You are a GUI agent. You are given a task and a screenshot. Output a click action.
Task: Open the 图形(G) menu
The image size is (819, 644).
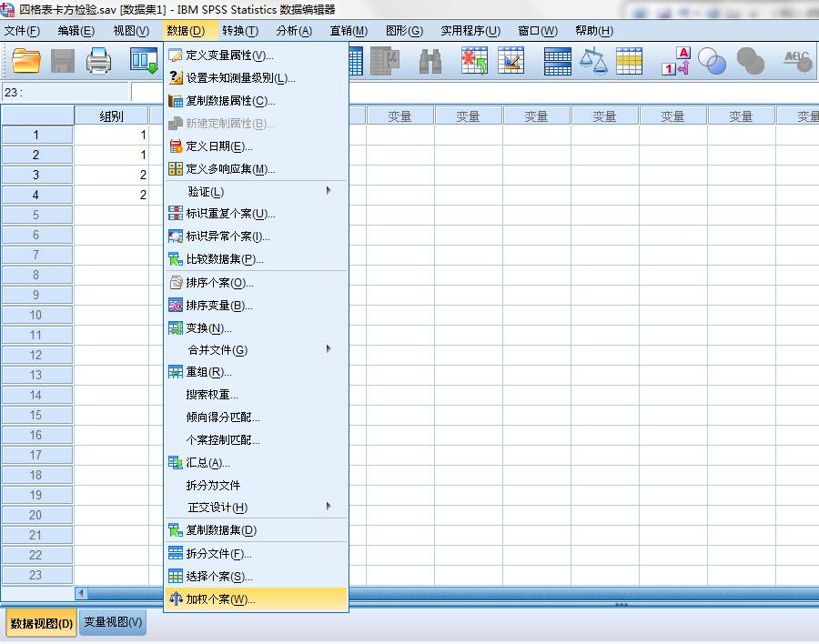tap(404, 31)
